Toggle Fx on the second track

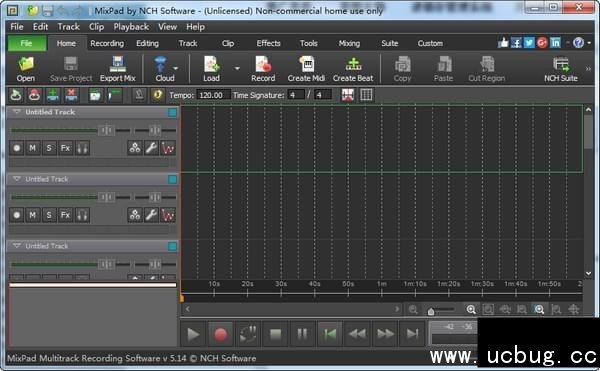[65, 215]
